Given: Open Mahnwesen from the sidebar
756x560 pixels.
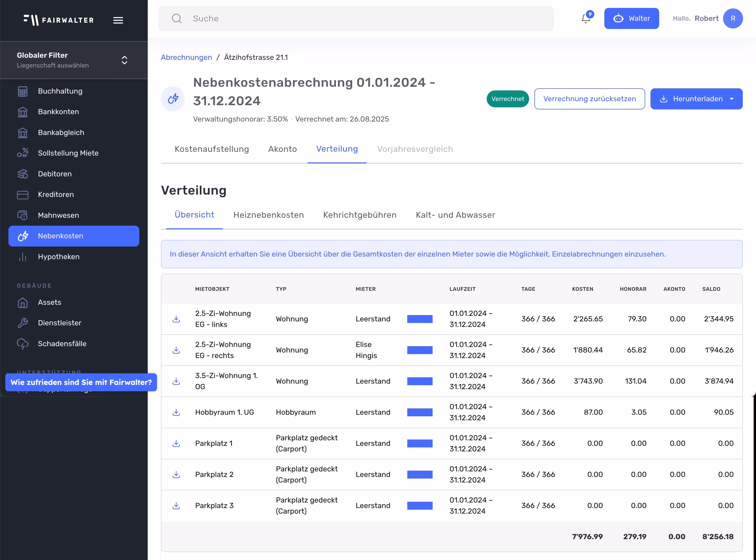Looking at the screenshot, I should [58, 215].
